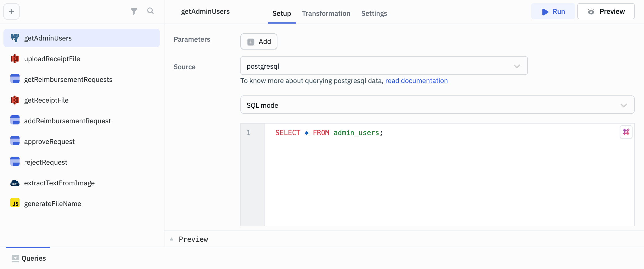644x269 pixels.
Task: Create a new query with the plus icon
Action: (x=11, y=11)
